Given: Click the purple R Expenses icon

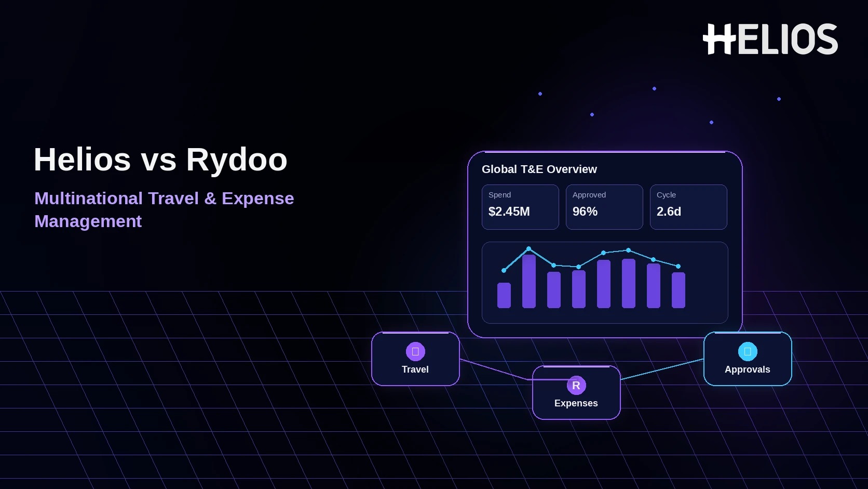Looking at the screenshot, I should (x=576, y=385).
